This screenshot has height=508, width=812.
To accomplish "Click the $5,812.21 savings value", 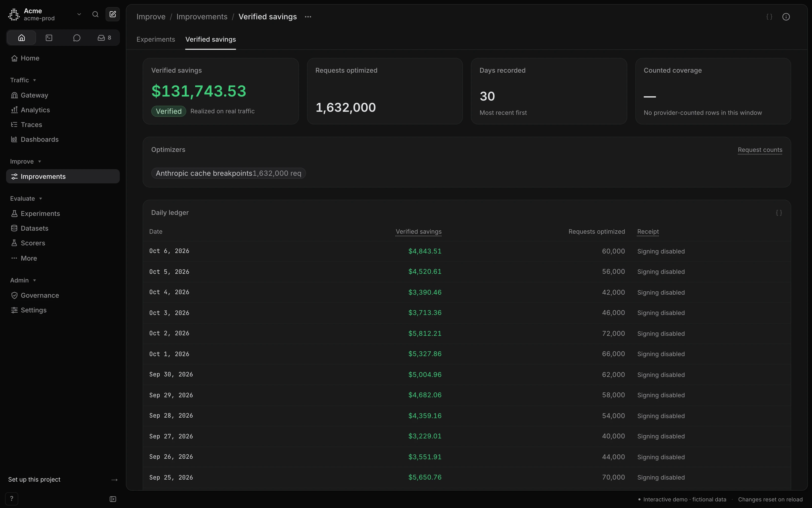I will pyautogui.click(x=425, y=334).
